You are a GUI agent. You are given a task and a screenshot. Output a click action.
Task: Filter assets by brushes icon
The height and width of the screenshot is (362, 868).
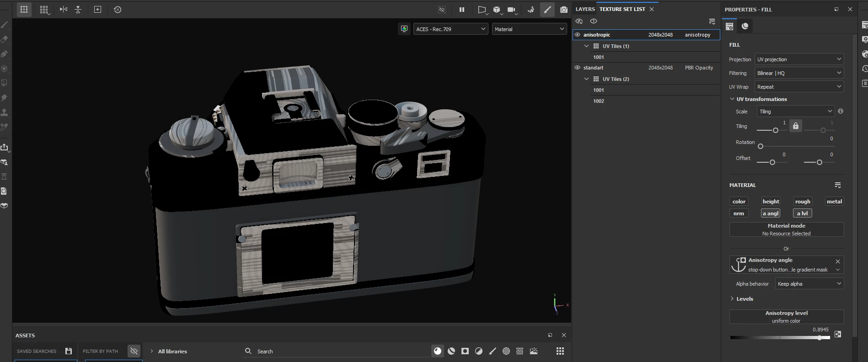(493, 351)
